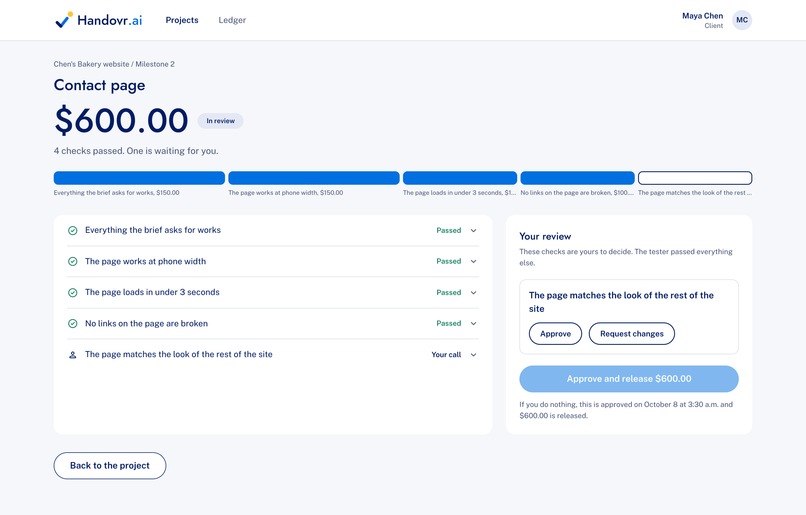Click progress segment for 'loads in under 3 seconds'
806x515 pixels.
[x=460, y=178]
